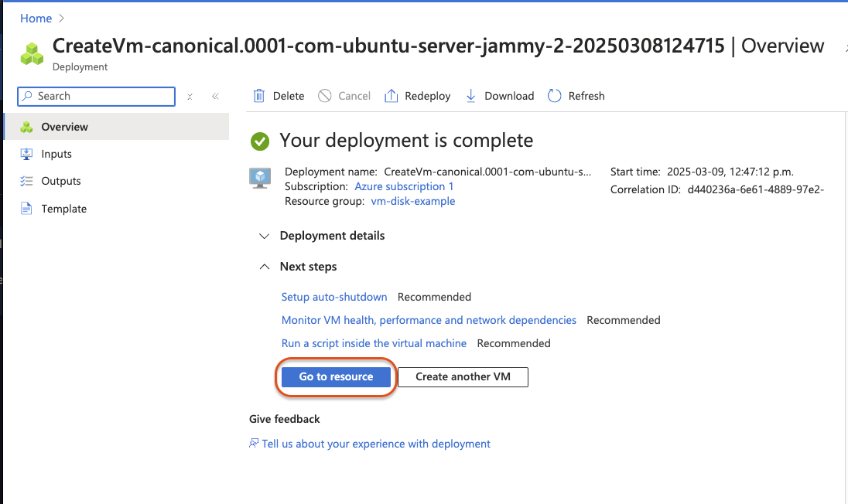
Task: Click the Create another VM button
Action: coord(463,377)
